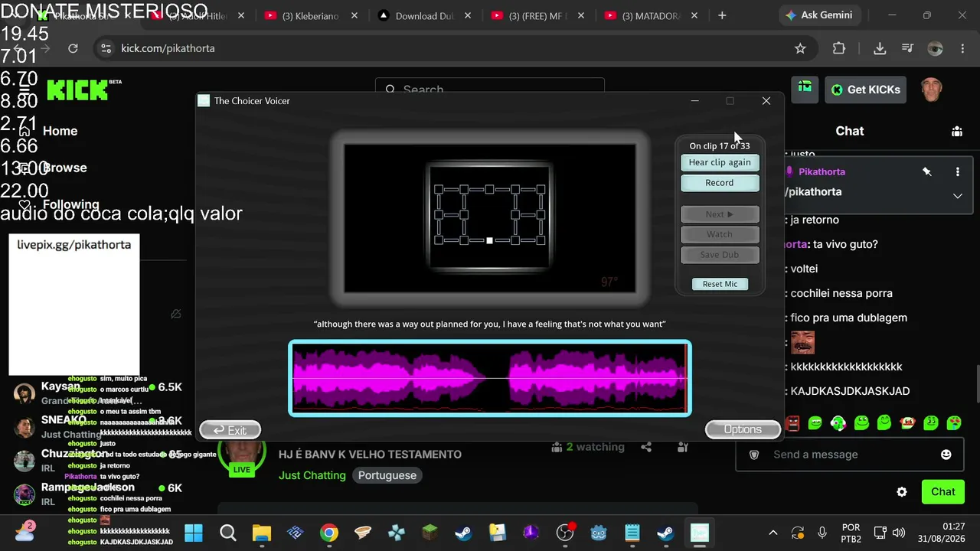Start recording with the Record button
Screen dimensions: 980x551
pyautogui.click(x=720, y=183)
